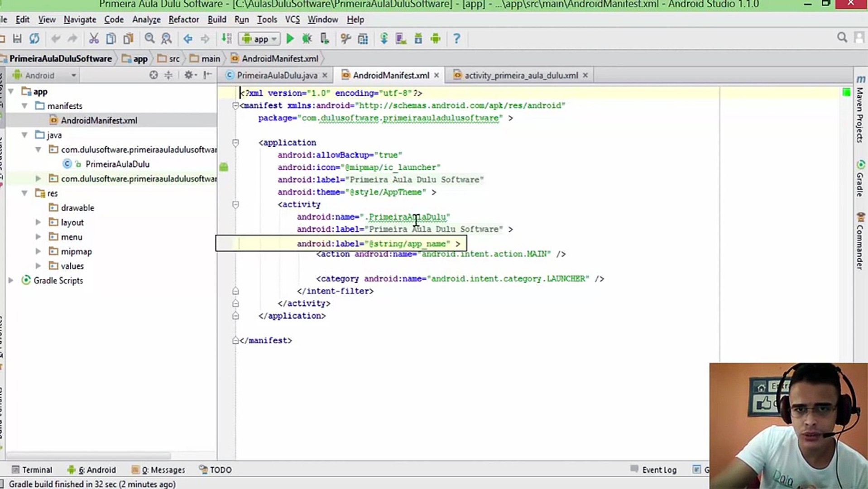Click scroll-from-source target icon in project panel

[153, 75]
